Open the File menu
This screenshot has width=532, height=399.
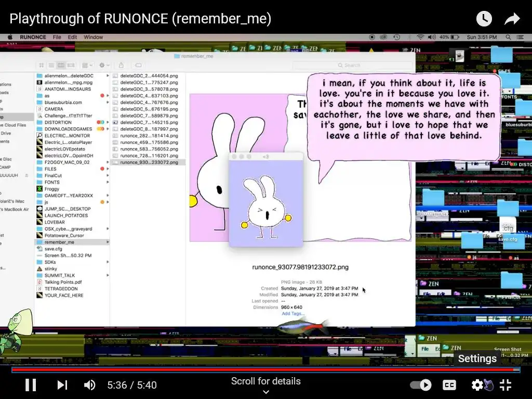click(x=57, y=37)
